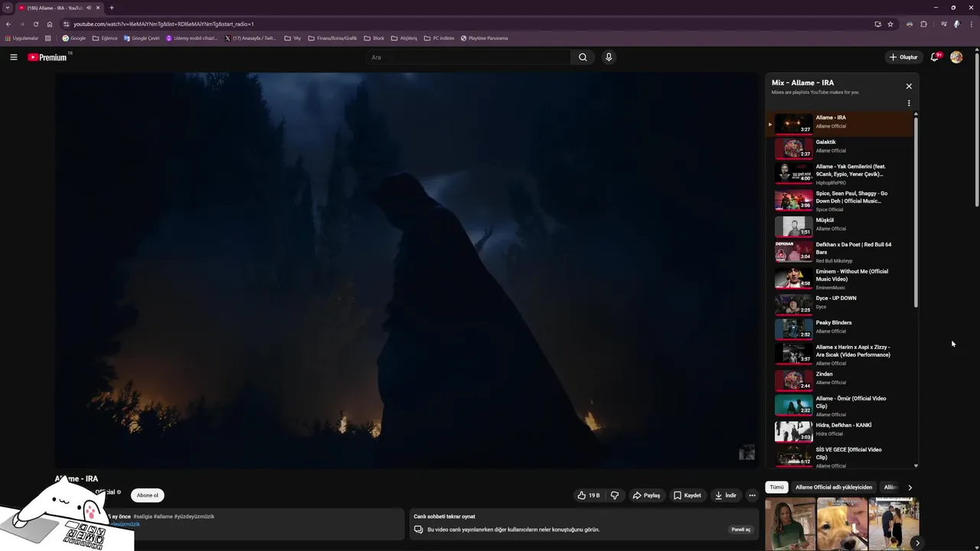Share the video via Paylaş

click(x=646, y=495)
